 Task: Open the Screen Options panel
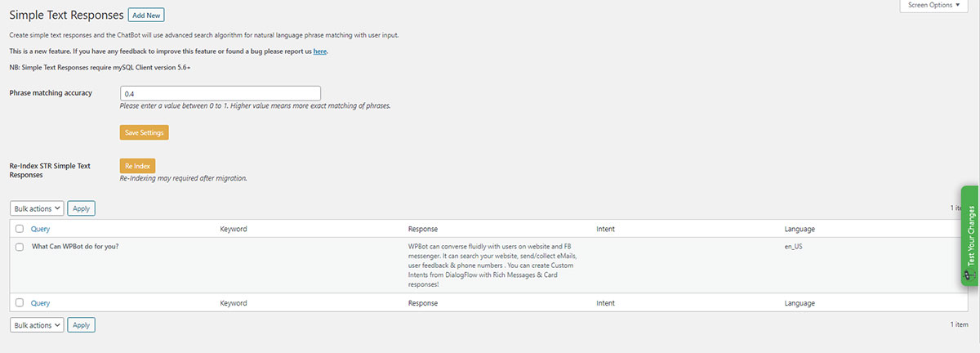click(x=934, y=5)
